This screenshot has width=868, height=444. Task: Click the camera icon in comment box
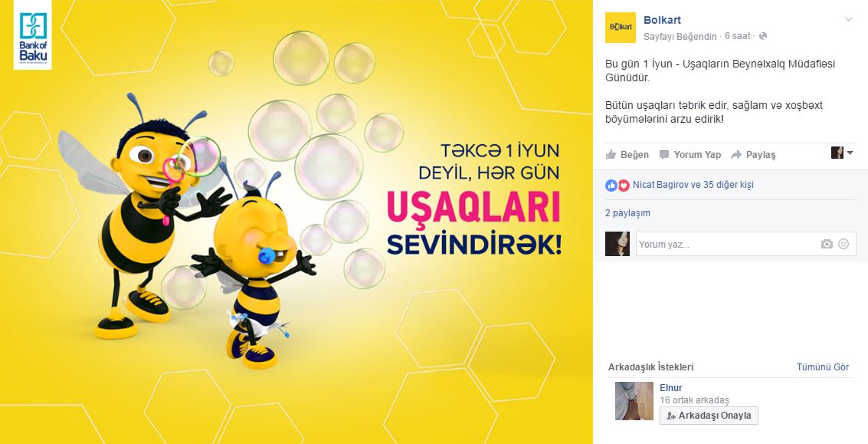pyautogui.click(x=827, y=244)
